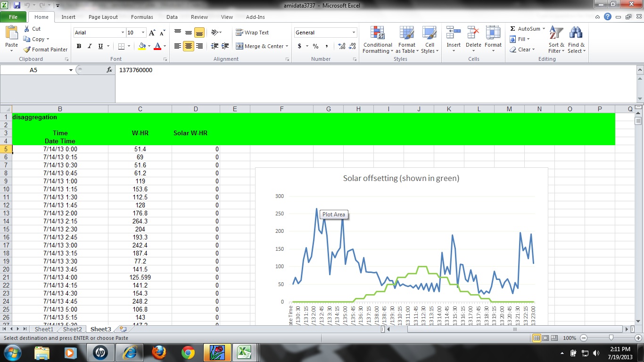This screenshot has width=644, height=362.
Task: Open the General number format dropdown
Action: click(354, 33)
